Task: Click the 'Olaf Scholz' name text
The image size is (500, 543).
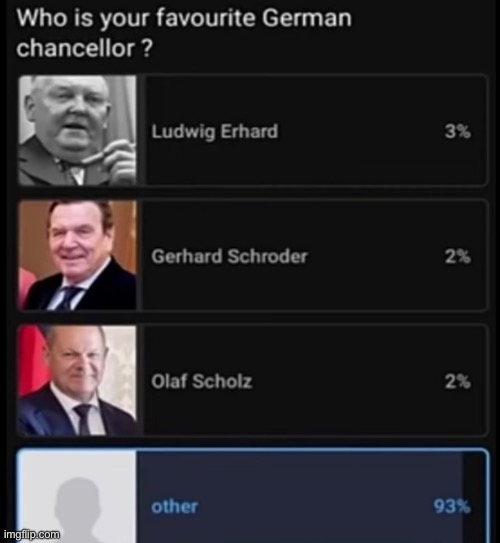Action: pos(202,381)
